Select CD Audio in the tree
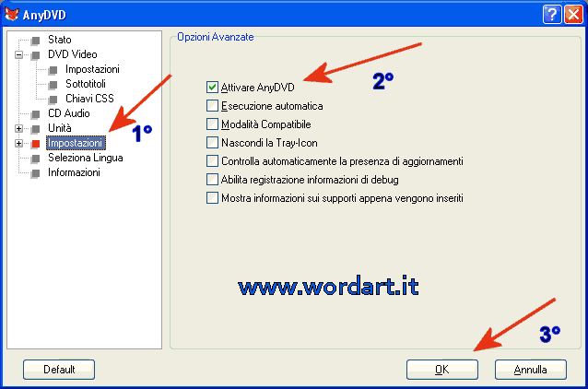588x389 pixels. tap(69, 113)
